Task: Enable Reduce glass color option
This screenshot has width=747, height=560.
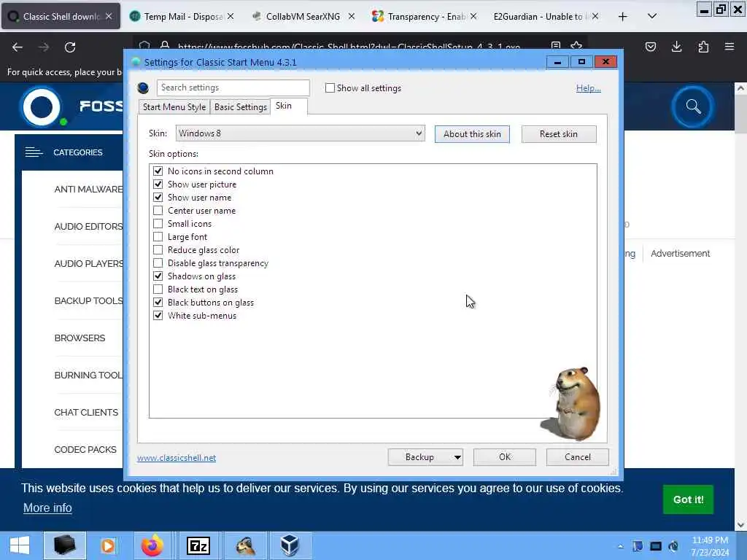Action: click(x=158, y=249)
